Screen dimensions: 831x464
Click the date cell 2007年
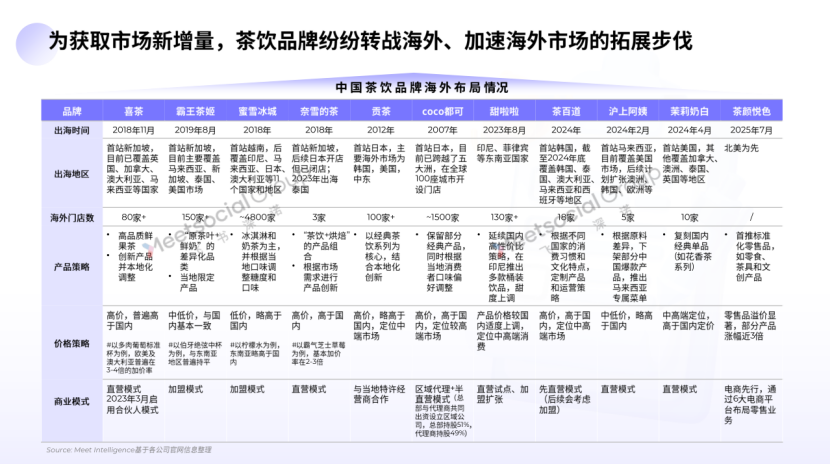tap(443, 130)
